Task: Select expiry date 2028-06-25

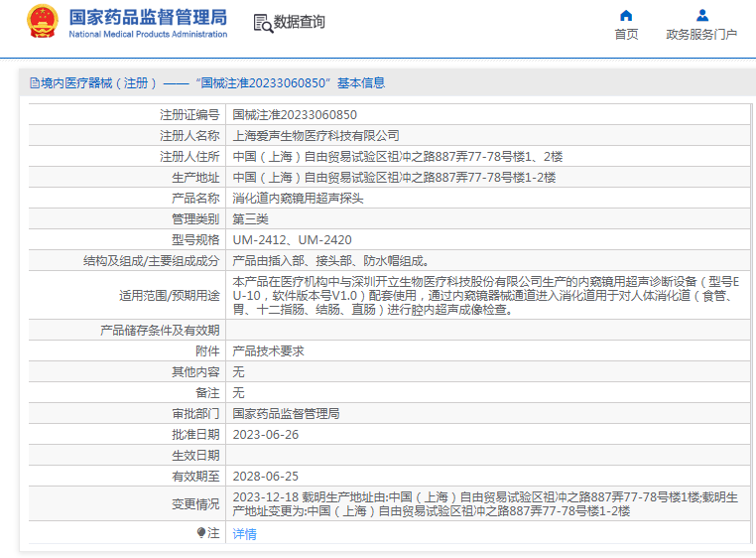Action: 266,476
